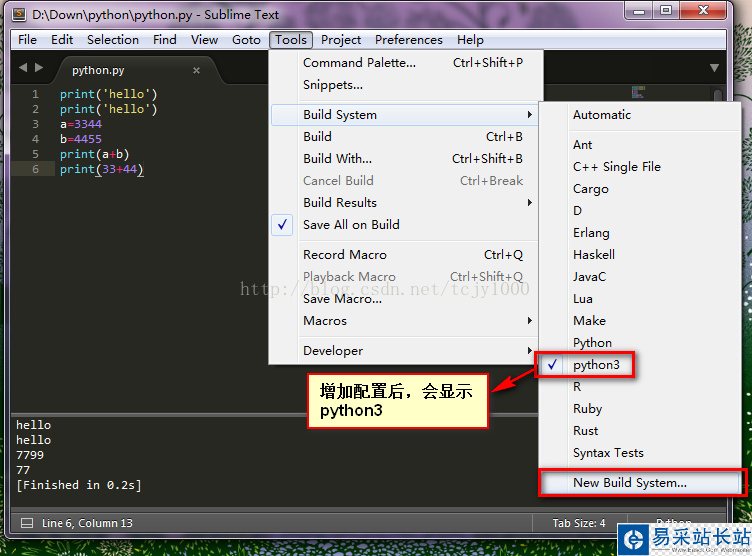The width and height of the screenshot is (752, 556).
Task: Click the Sublime Text app icon in title bar
Action: [x=19, y=14]
